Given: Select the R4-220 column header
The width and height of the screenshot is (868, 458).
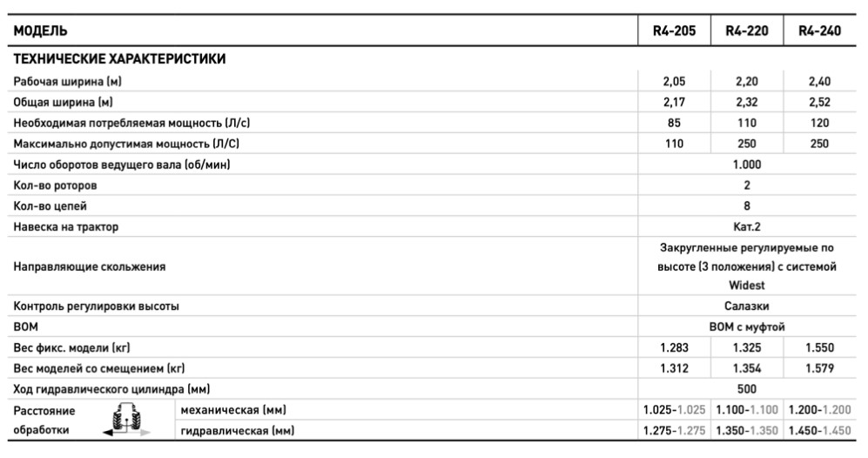Looking at the screenshot, I should (746, 31).
